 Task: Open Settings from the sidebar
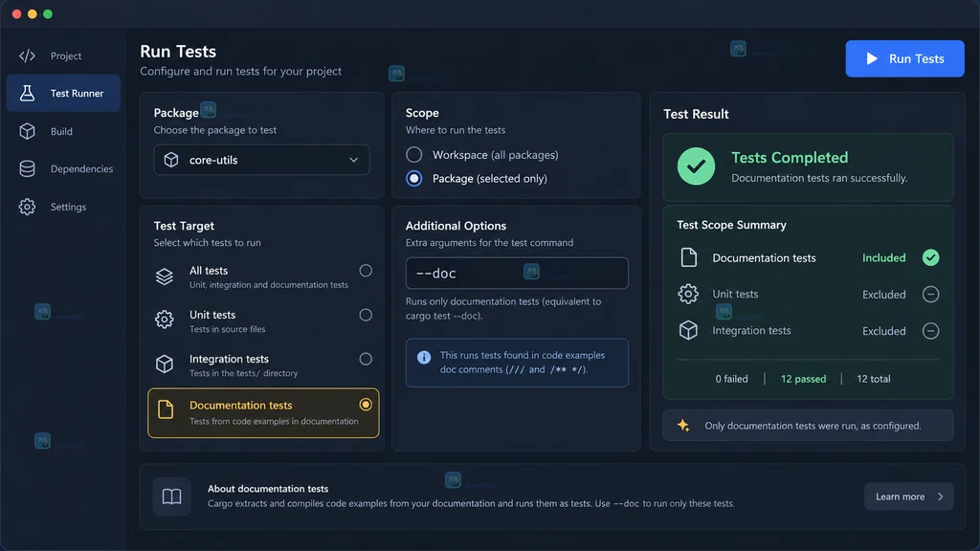63,207
